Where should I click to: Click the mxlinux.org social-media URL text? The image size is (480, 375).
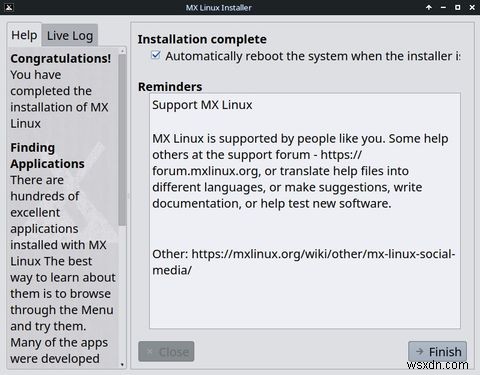point(304,262)
